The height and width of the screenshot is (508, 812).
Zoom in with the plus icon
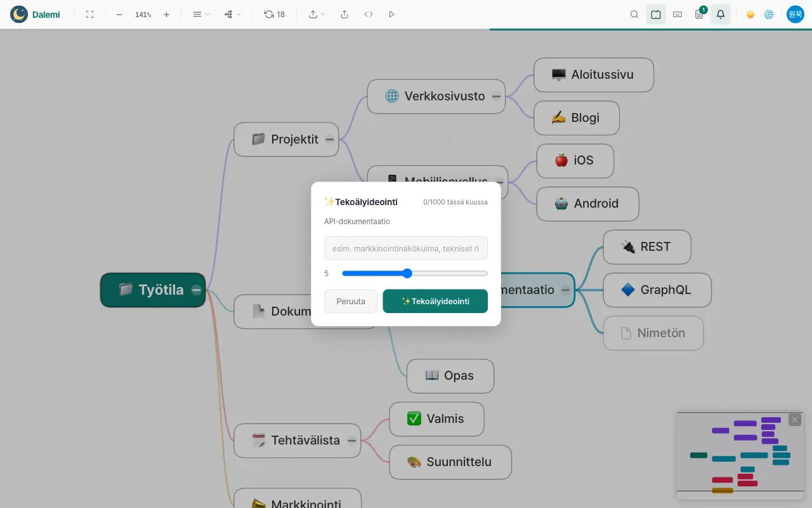(166, 14)
